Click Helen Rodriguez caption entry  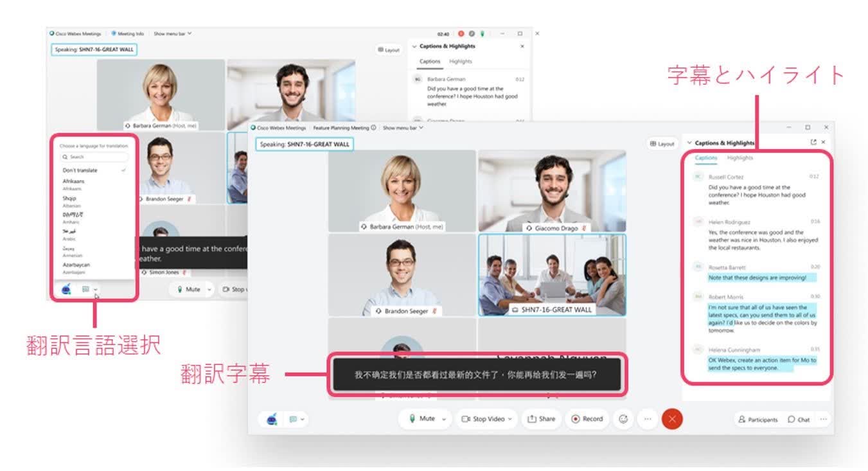756,235
